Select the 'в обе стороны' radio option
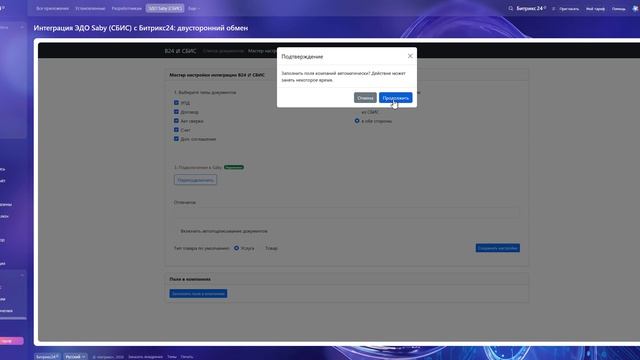This screenshot has width=640, height=360. tap(357, 121)
